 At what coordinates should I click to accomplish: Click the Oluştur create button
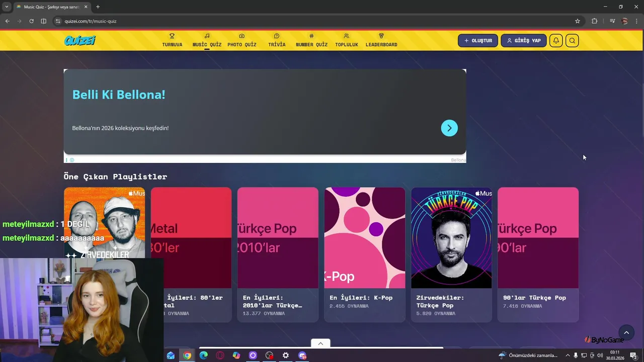pos(478,41)
